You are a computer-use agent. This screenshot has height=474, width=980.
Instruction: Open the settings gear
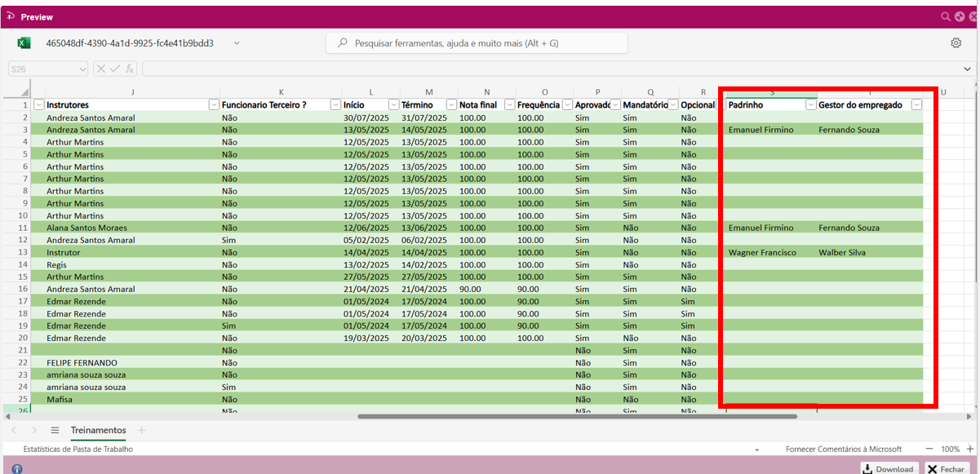coord(956,43)
